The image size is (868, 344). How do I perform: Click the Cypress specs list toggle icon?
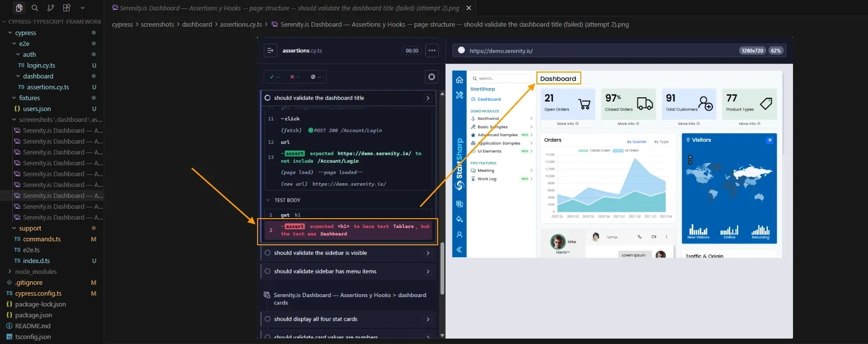pos(270,50)
